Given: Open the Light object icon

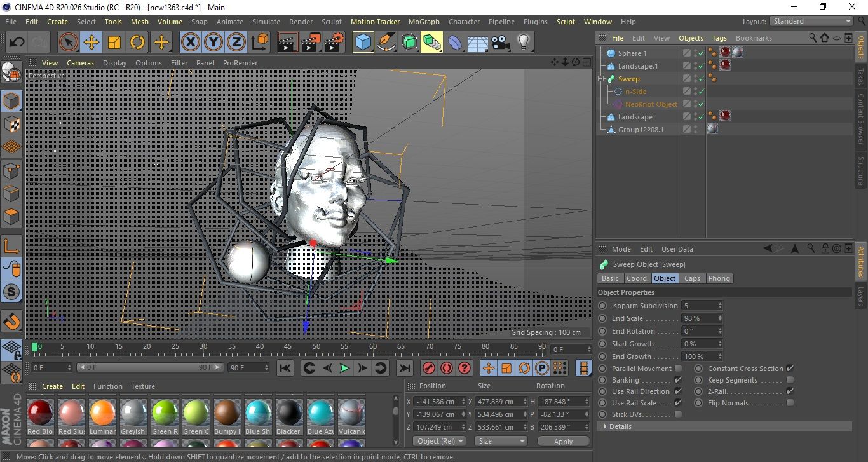Looking at the screenshot, I should [523, 43].
